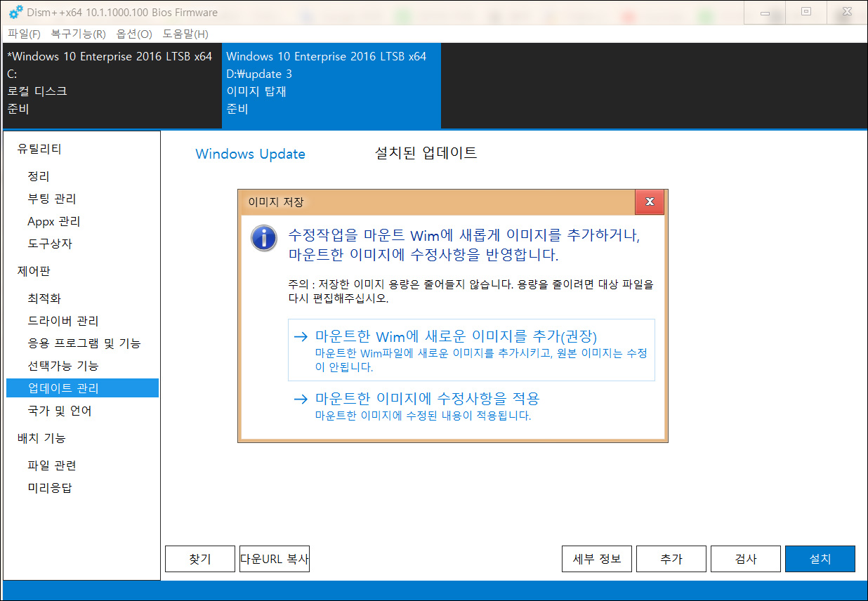The height and width of the screenshot is (601, 868).
Task: Open 드라이버 관리 in the sidebar
Action: point(63,321)
